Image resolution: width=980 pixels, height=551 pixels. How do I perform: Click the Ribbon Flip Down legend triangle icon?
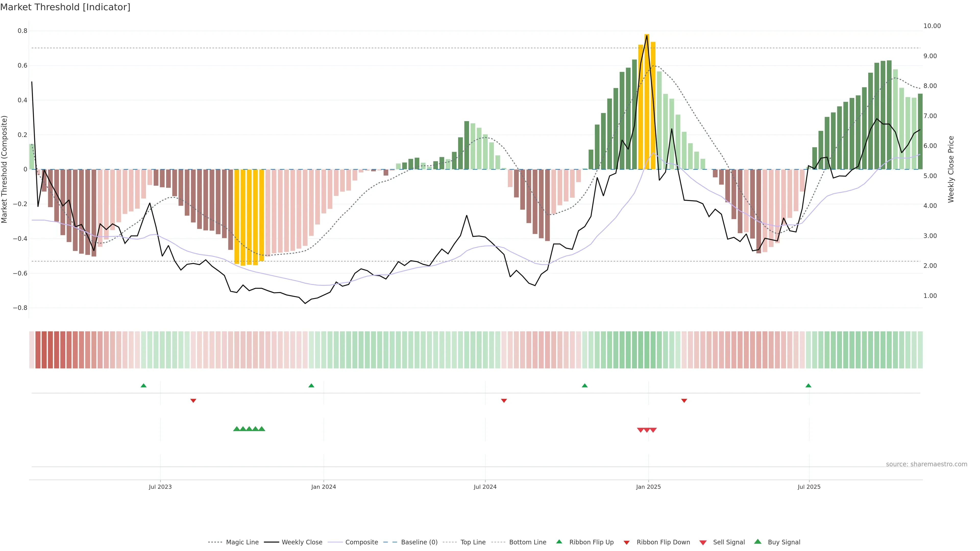pyautogui.click(x=627, y=542)
